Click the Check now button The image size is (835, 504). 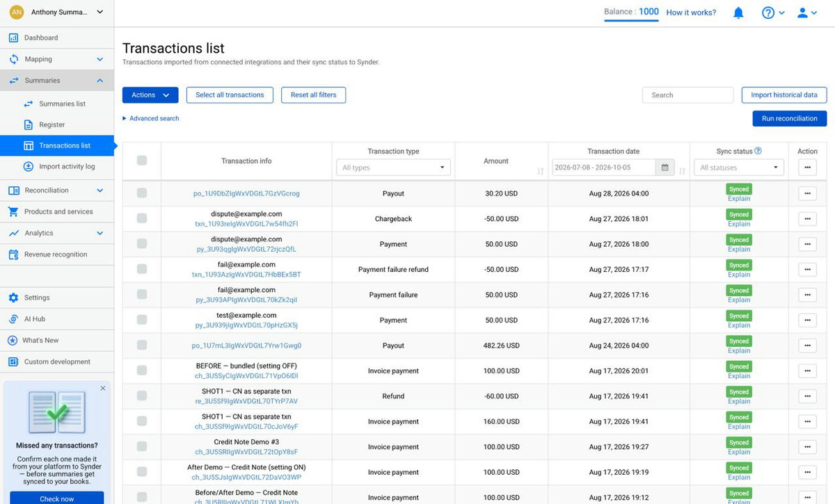pyautogui.click(x=57, y=498)
